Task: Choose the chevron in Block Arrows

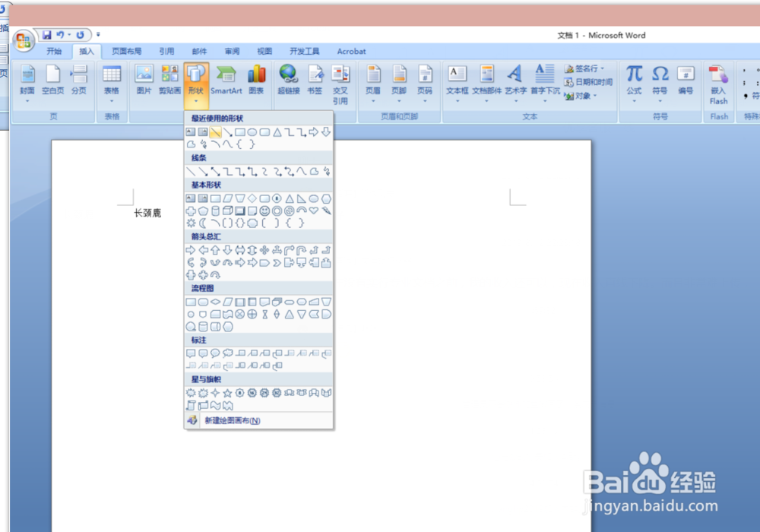Action: (277, 263)
